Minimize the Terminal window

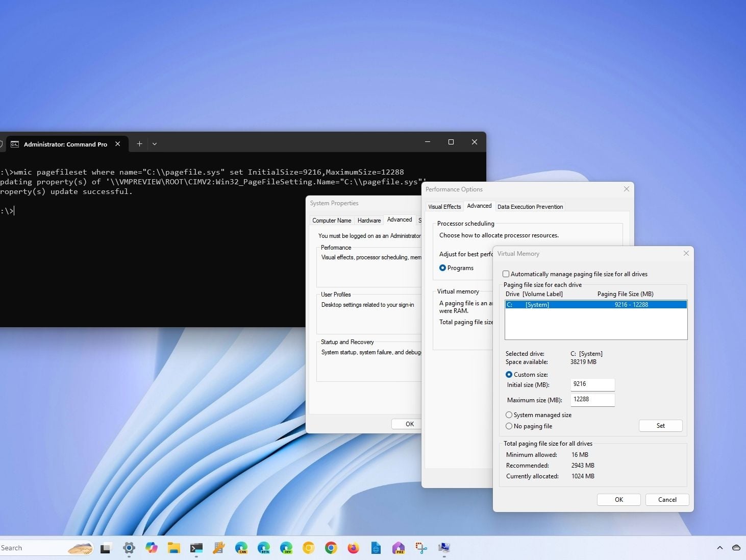428,142
